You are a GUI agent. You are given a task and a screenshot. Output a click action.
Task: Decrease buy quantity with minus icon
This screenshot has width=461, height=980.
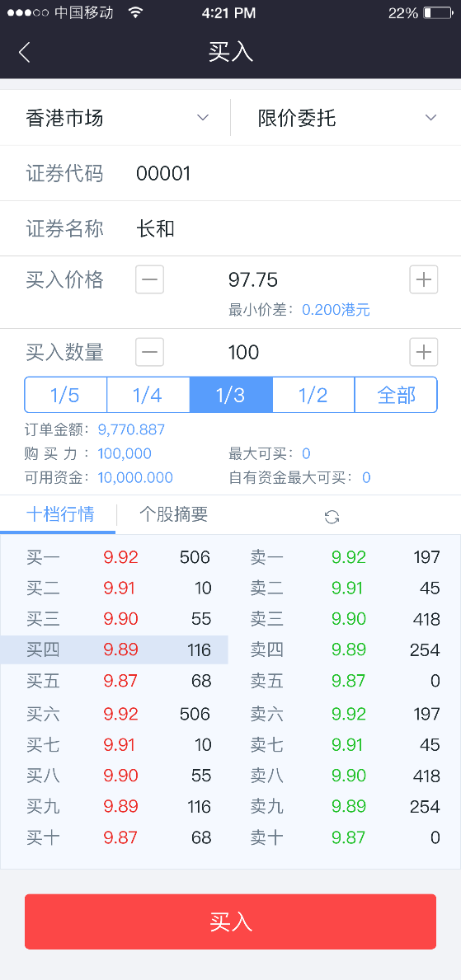coord(149,352)
